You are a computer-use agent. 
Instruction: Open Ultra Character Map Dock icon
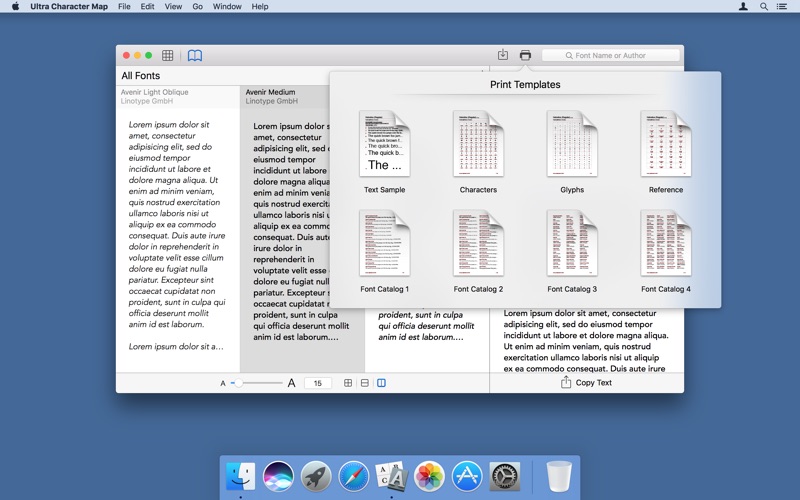click(x=391, y=476)
